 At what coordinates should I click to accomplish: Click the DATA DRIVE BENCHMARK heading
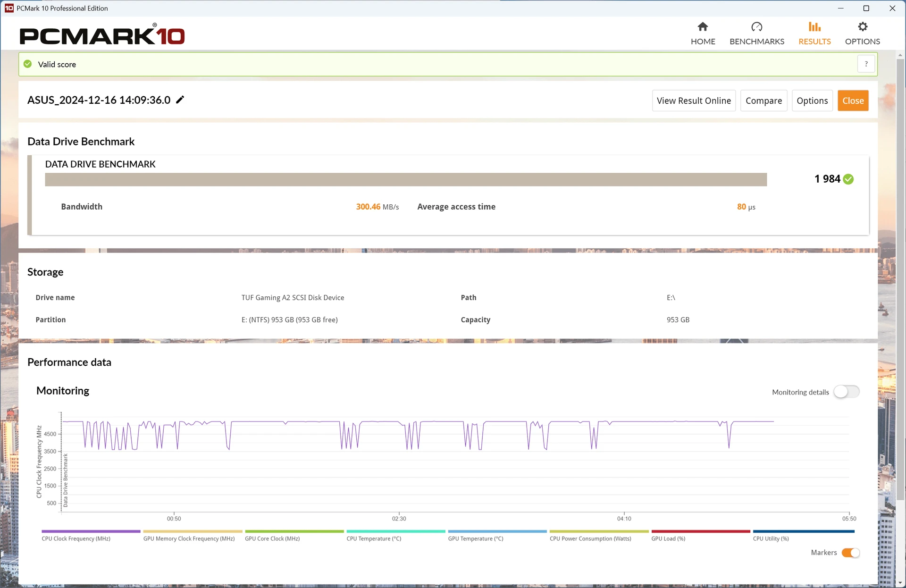[x=100, y=164]
